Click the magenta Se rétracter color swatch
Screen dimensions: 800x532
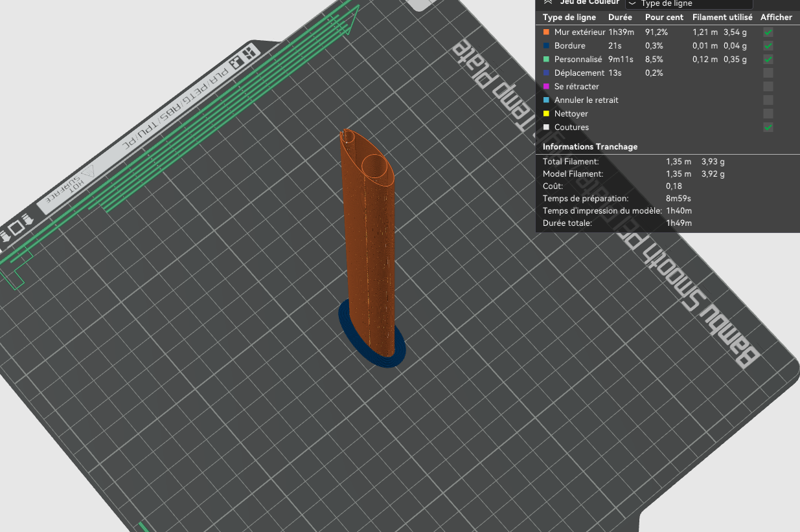(x=547, y=86)
